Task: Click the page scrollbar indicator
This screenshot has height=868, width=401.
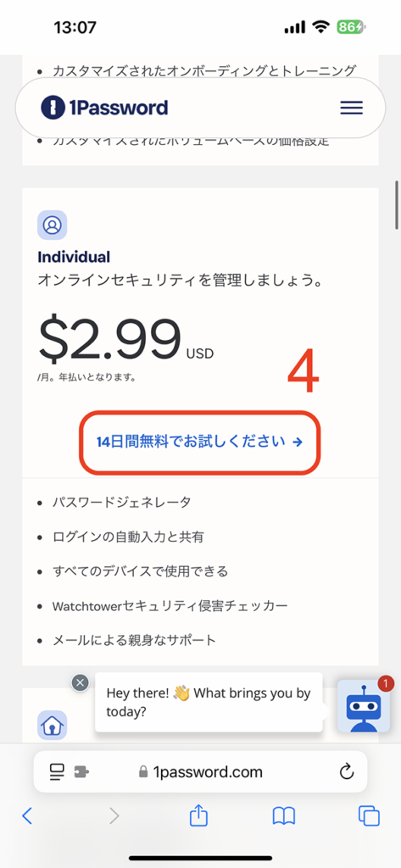Action: click(x=397, y=205)
